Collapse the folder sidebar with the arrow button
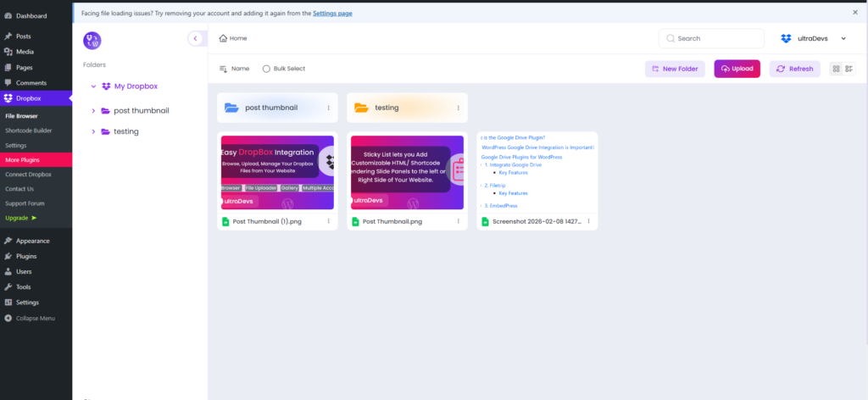This screenshot has height=400, width=868. point(195,38)
